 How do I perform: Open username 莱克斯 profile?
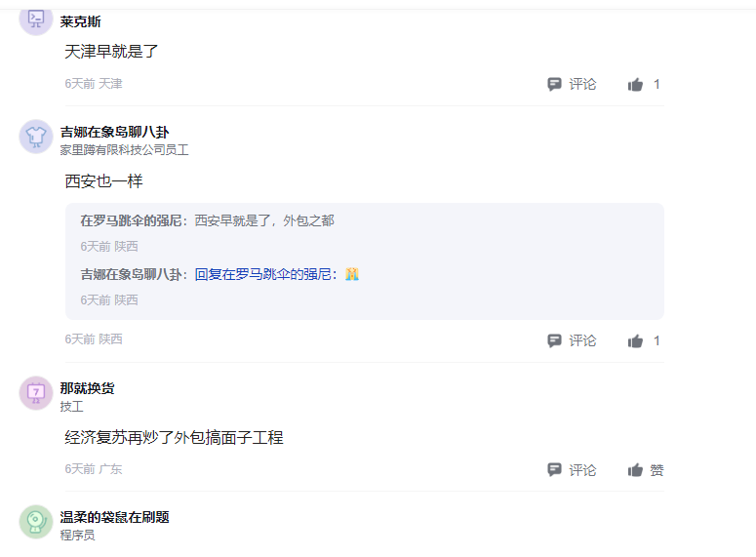click(x=80, y=21)
